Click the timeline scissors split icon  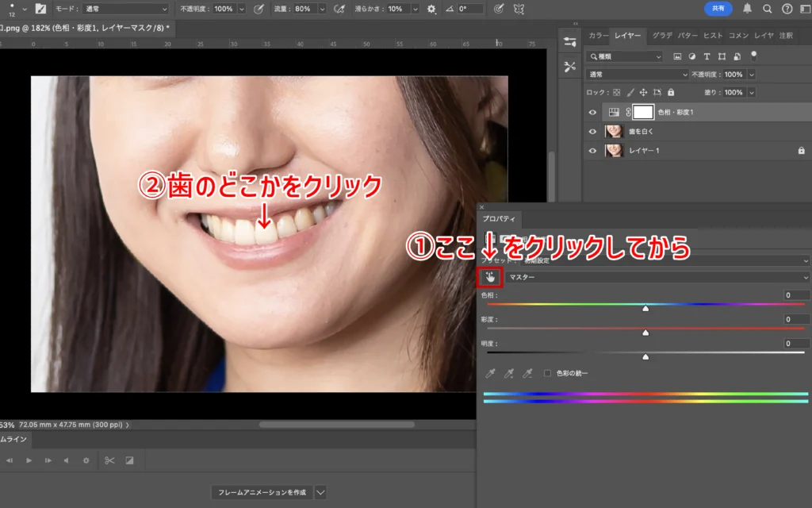(109, 460)
